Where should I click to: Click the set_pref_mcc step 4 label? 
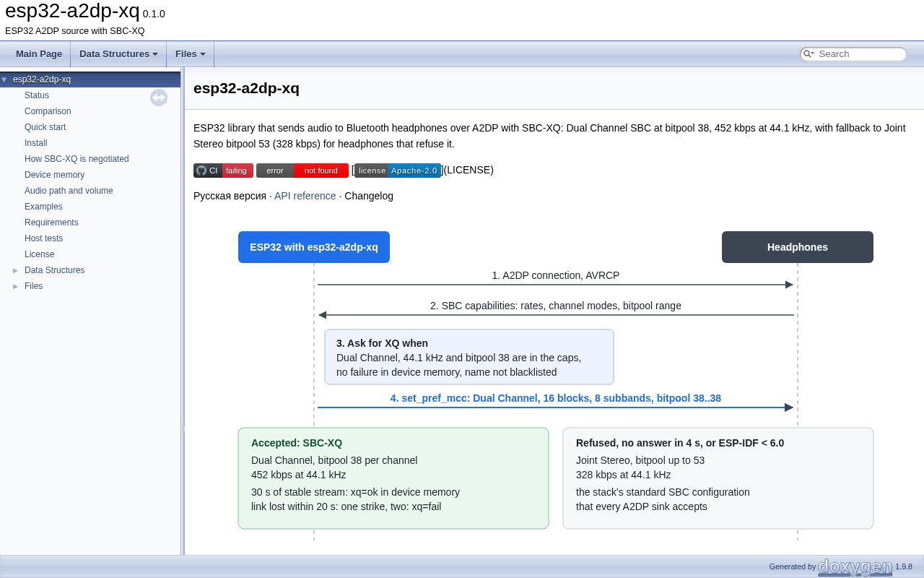coord(556,398)
